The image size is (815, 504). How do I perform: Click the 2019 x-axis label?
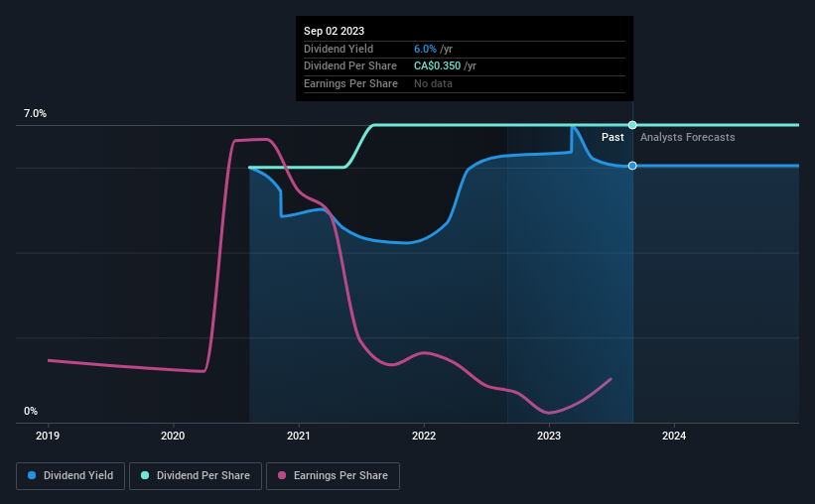pyautogui.click(x=48, y=436)
